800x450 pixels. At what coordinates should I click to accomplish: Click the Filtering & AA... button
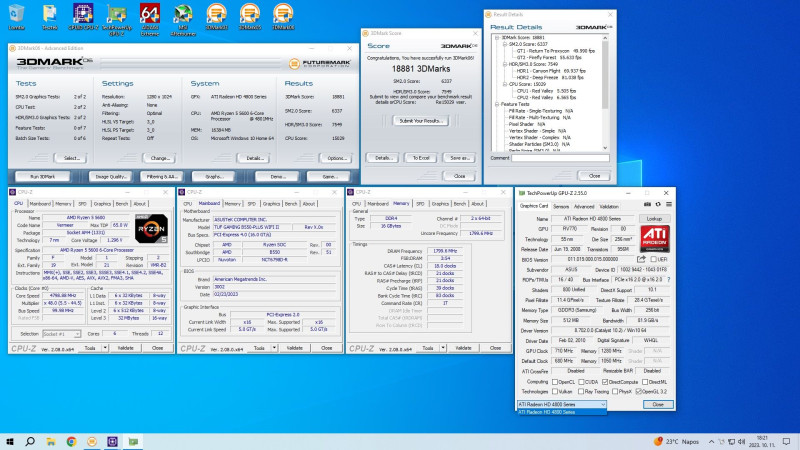(x=162, y=177)
